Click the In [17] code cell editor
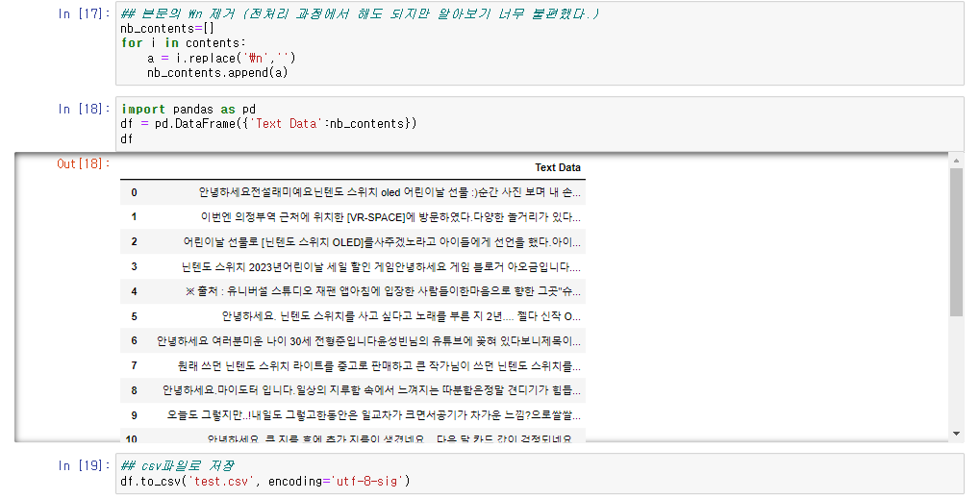Screen dimensions: 980x499 [x=540, y=43]
